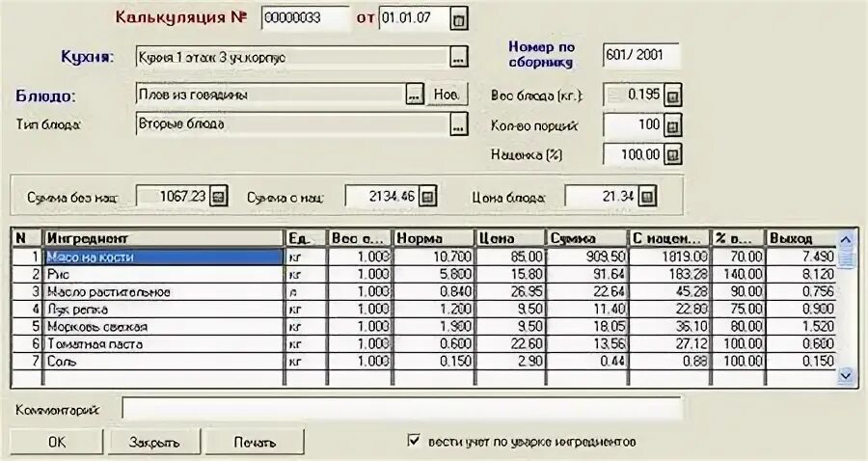Click norm value 10.700

433,258
